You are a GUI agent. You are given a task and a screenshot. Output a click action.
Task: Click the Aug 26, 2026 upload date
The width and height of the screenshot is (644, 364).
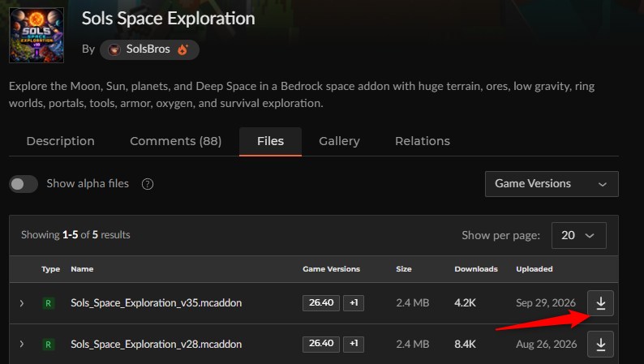[546, 344]
